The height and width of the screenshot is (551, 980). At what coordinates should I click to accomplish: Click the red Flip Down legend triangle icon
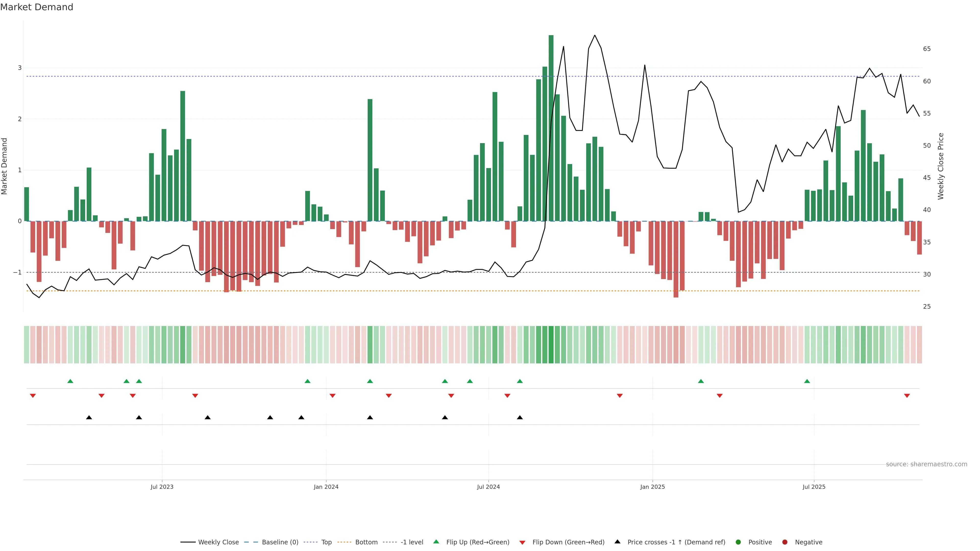pyautogui.click(x=522, y=542)
